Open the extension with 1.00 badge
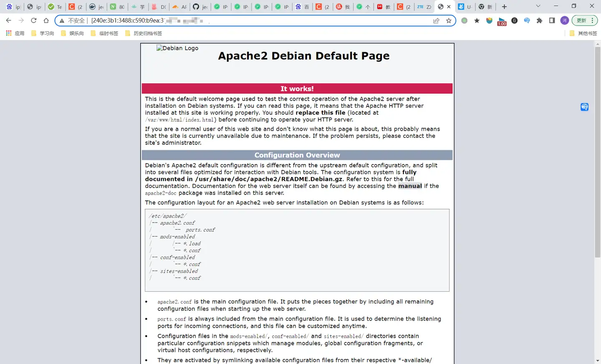 pos(502,21)
